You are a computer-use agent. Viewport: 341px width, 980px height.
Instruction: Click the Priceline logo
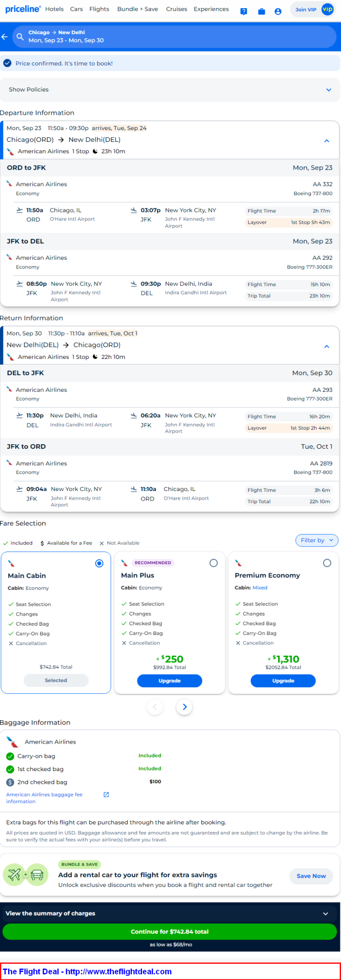pyautogui.click(x=23, y=9)
